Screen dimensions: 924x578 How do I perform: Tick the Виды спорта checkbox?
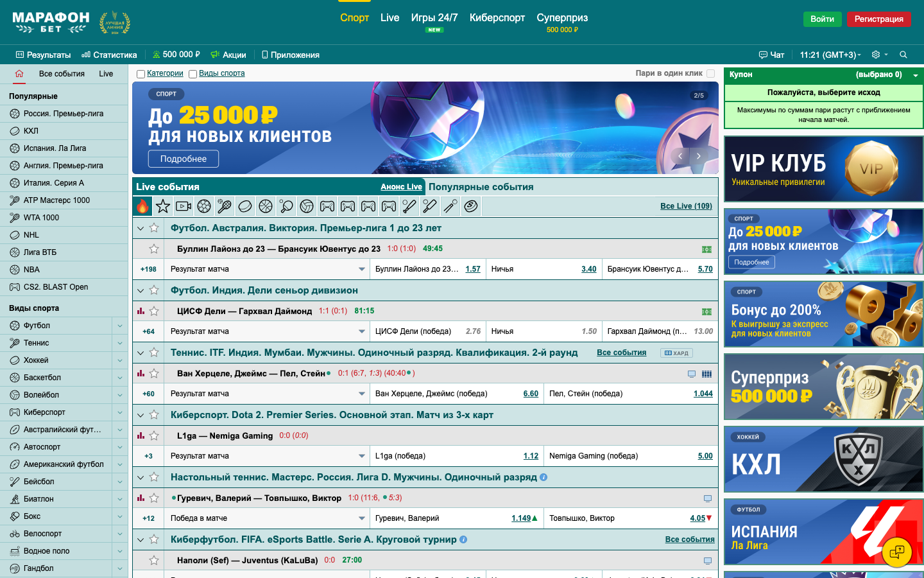(193, 74)
